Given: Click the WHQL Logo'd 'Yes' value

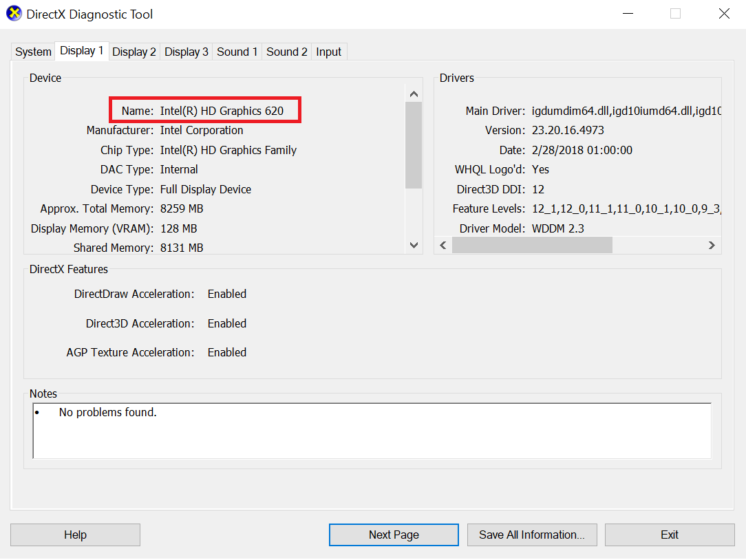Looking at the screenshot, I should (540, 169).
